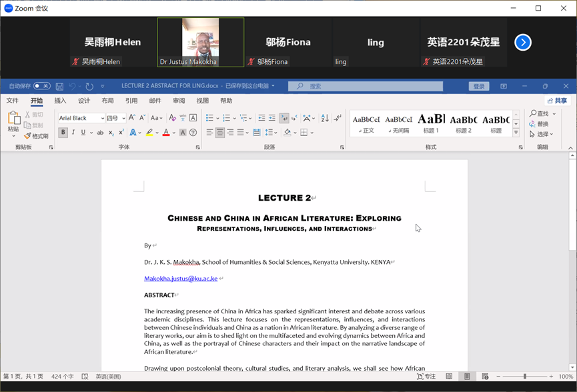This screenshot has width=577, height=392.
Task: Click the Save icon in Word's title bar
Action: tap(59, 87)
